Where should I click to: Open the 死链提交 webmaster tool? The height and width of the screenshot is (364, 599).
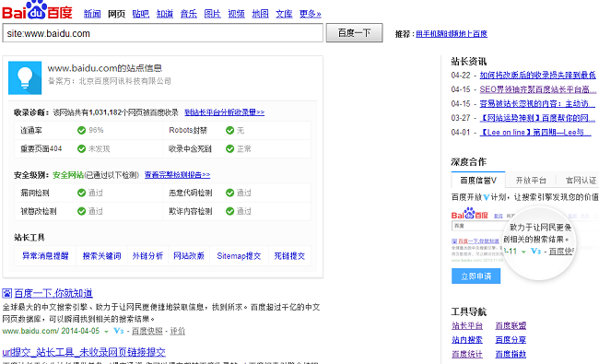[289, 256]
